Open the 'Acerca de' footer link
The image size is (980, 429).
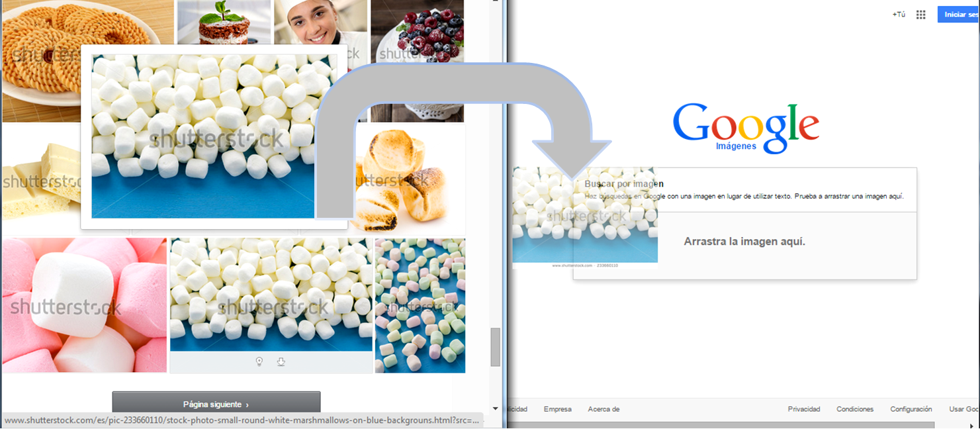(x=603, y=409)
